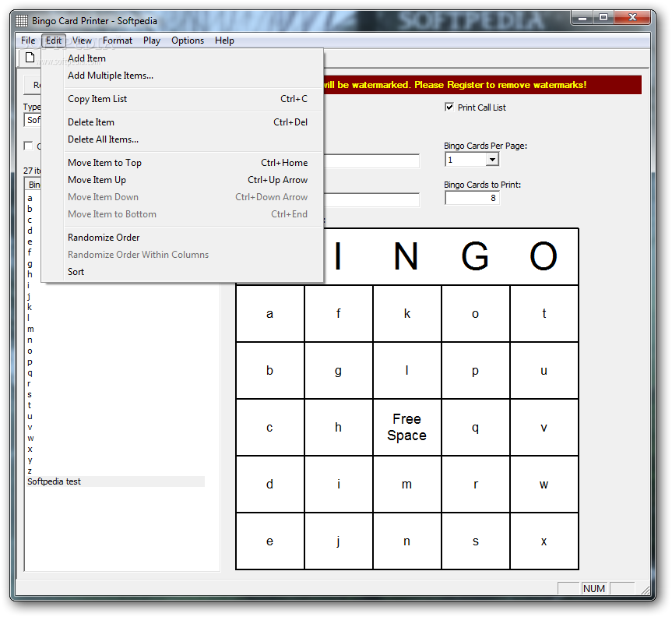This screenshot has width=672, height=617.
Task: Maximize the Bingo Card Printer window
Action: pos(603,18)
